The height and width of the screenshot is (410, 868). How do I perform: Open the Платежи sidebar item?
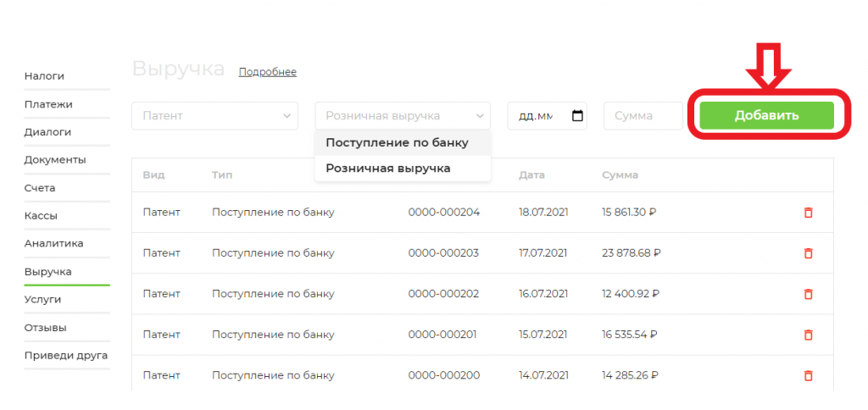[x=48, y=104]
